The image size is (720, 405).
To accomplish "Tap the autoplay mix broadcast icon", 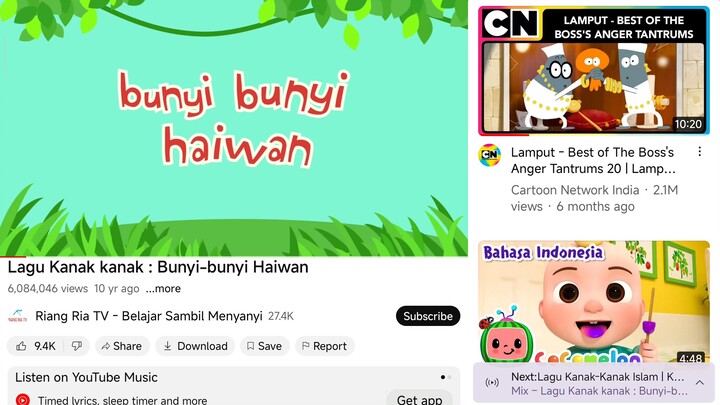I will click(x=492, y=382).
